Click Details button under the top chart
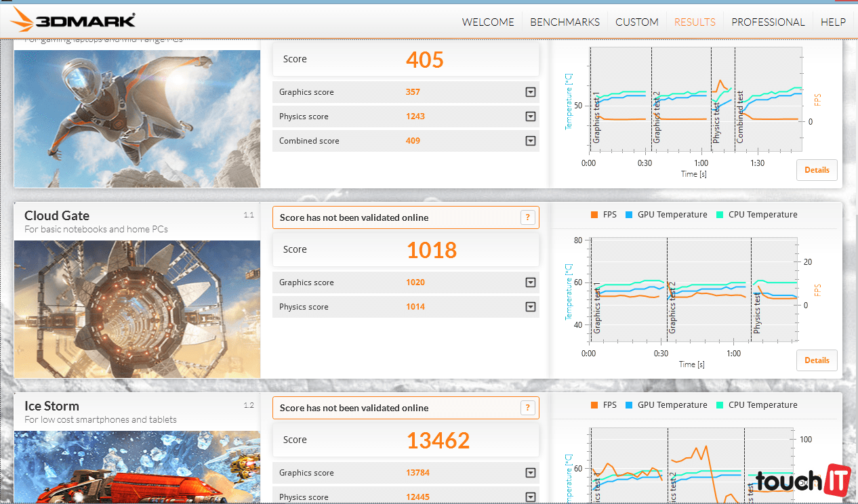The width and height of the screenshot is (858, 504). (817, 170)
